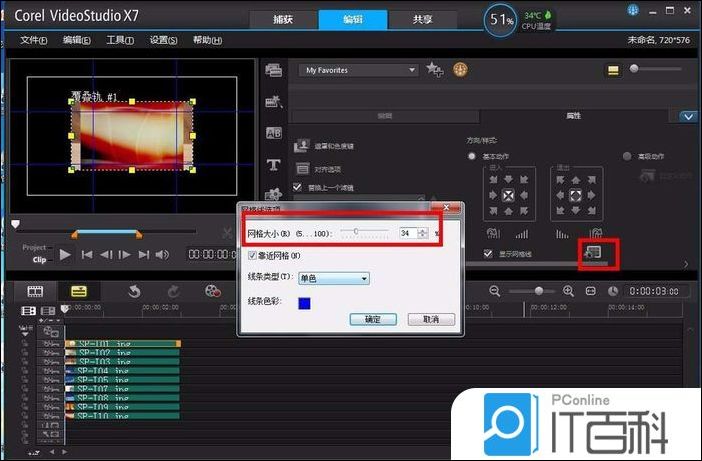Toggle the 靠近网格 snap-to-grid checkbox
The width and height of the screenshot is (702, 461).
[x=252, y=256]
